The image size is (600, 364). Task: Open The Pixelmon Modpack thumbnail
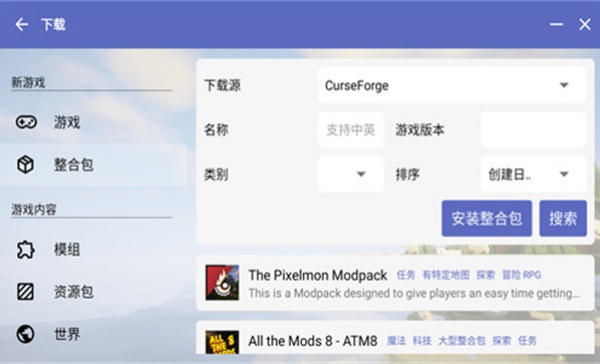click(222, 282)
